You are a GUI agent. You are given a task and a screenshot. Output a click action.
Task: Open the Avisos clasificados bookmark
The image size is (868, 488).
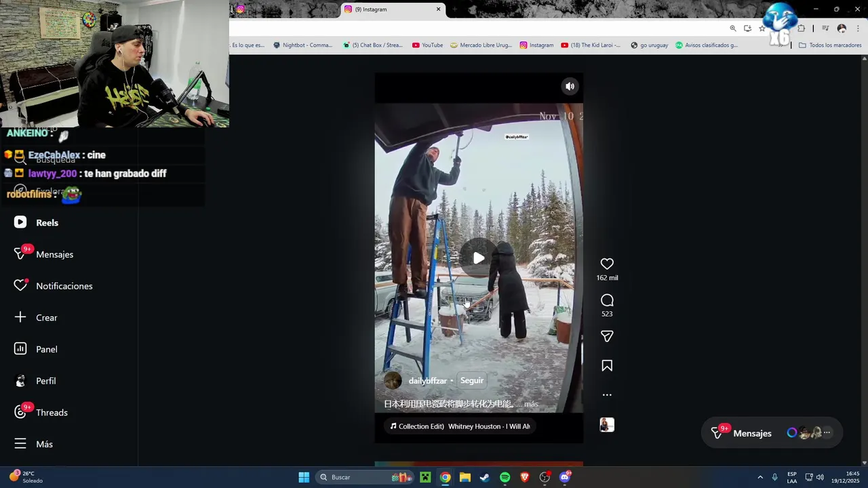[x=706, y=45]
